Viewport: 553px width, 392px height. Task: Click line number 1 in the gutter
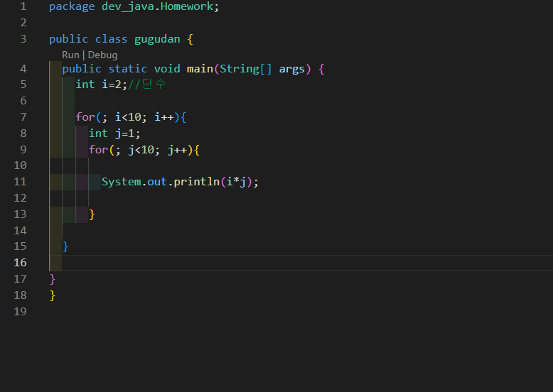[x=23, y=6]
